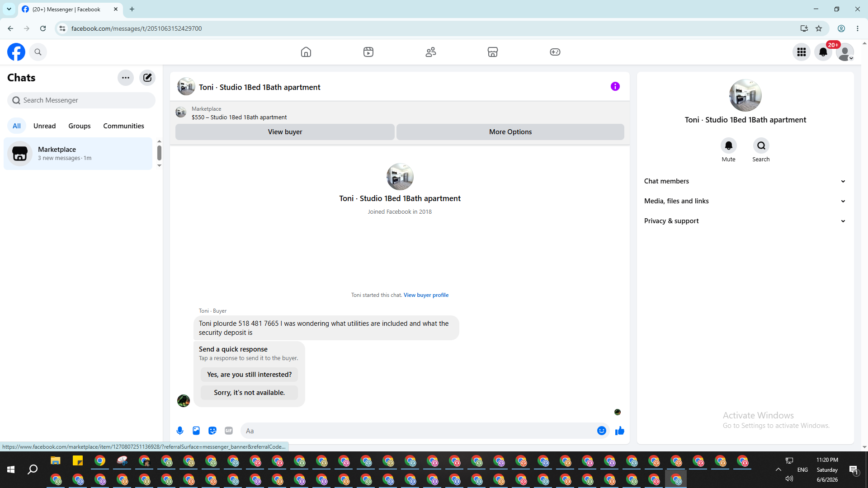
Task: Attach a photo with the image icon
Action: [196, 431]
